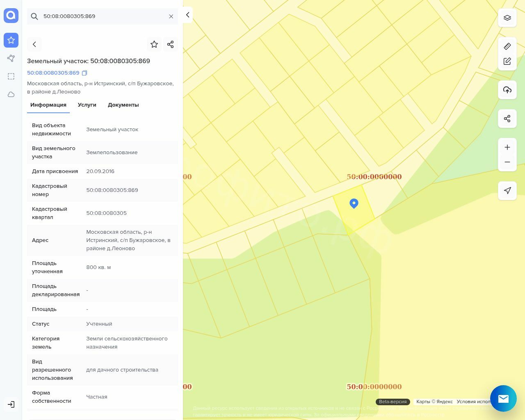Toggle the area selection tool in sidebar
The height and width of the screenshot is (420, 525).
click(11, 76)
